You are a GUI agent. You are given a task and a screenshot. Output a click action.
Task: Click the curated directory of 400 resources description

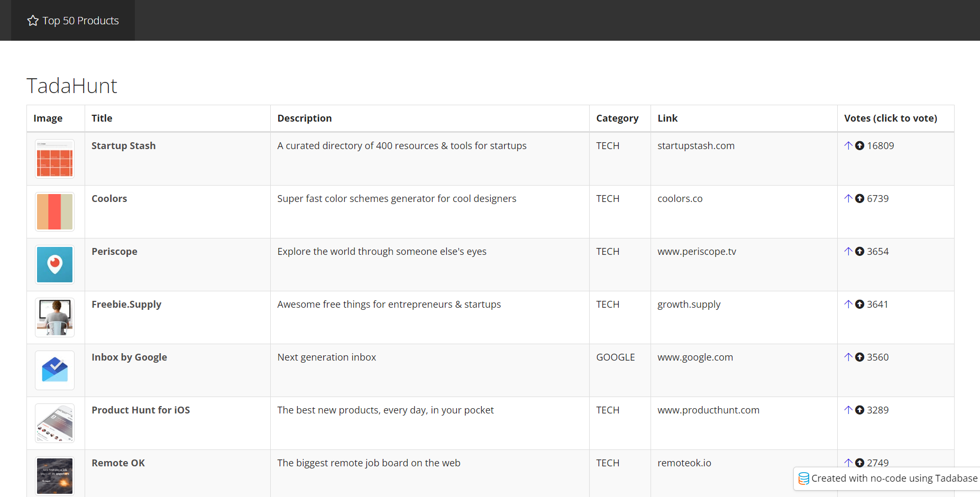[x=402, y=146]
